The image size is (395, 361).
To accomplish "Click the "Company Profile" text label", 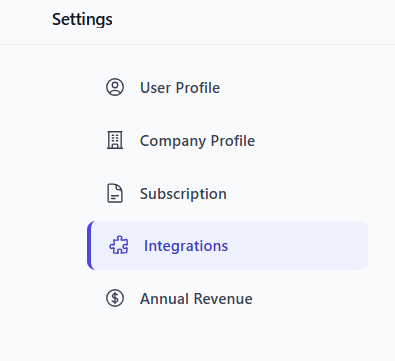I will point(197,141).
